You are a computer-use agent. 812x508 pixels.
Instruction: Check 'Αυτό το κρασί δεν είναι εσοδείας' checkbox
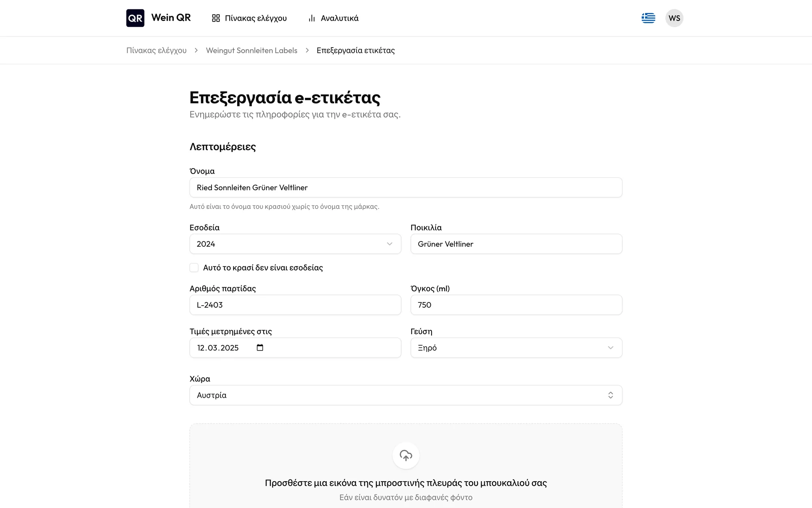194,267
